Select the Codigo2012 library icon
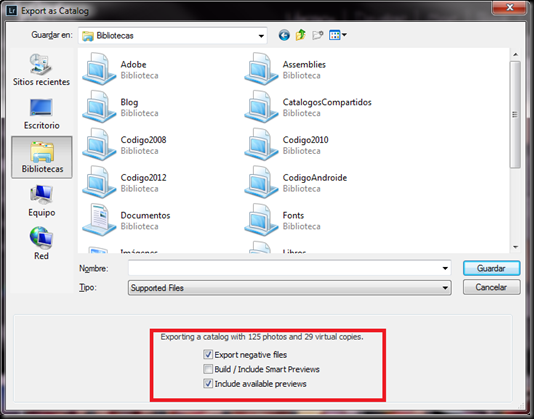This screenshot has height=419, width=534. [x=99, y=182]
